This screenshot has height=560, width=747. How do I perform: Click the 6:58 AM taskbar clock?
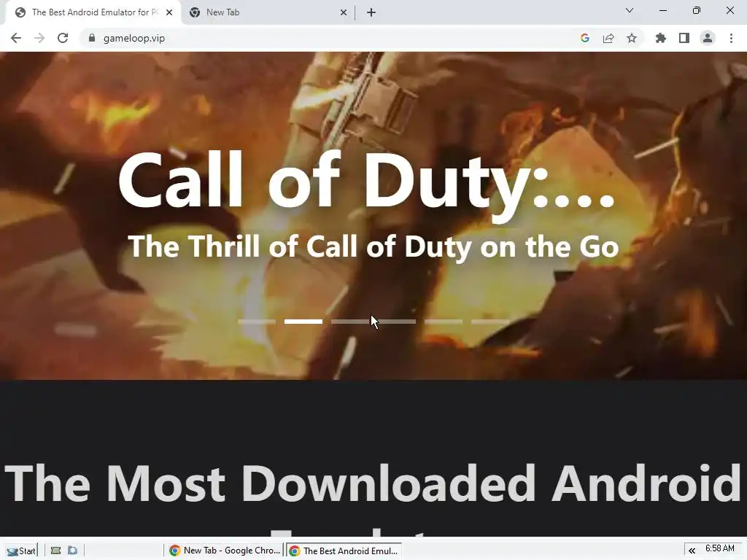[x=720, y=548]
